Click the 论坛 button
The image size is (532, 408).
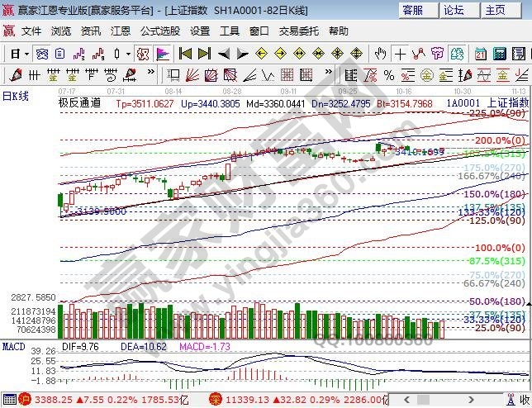454,11
